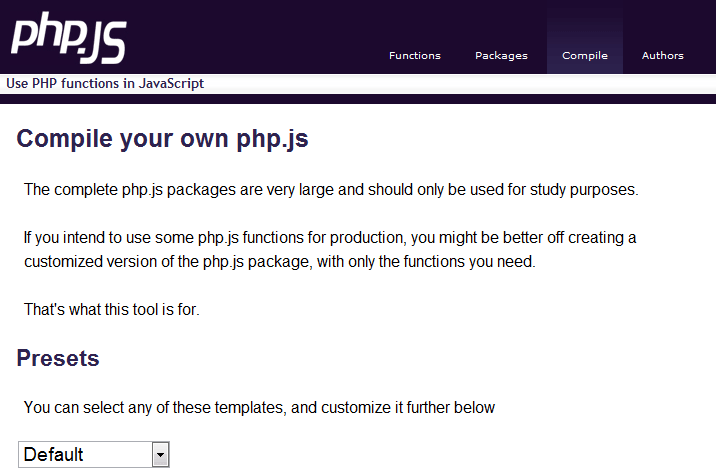Click the paragraph about packages being very large

click(330, 189)
